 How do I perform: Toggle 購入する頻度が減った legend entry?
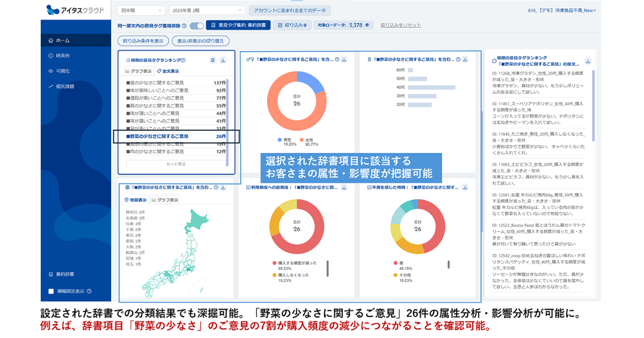[294, 266]
